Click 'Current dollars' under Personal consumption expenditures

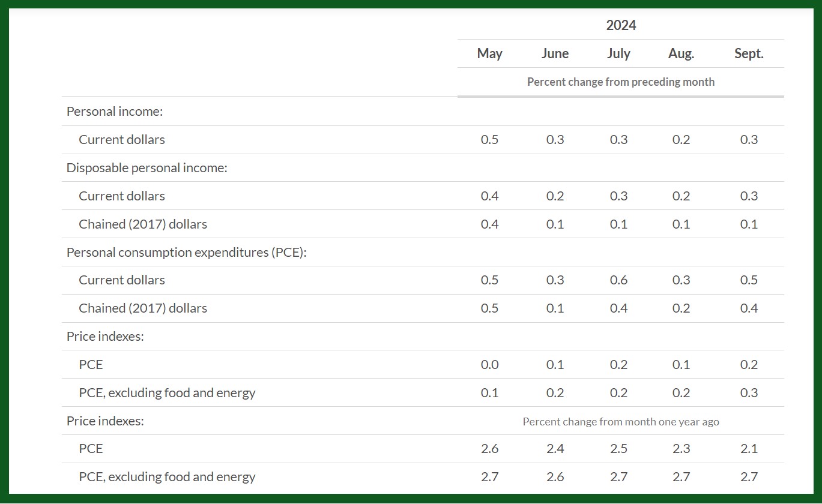[122, 280]
